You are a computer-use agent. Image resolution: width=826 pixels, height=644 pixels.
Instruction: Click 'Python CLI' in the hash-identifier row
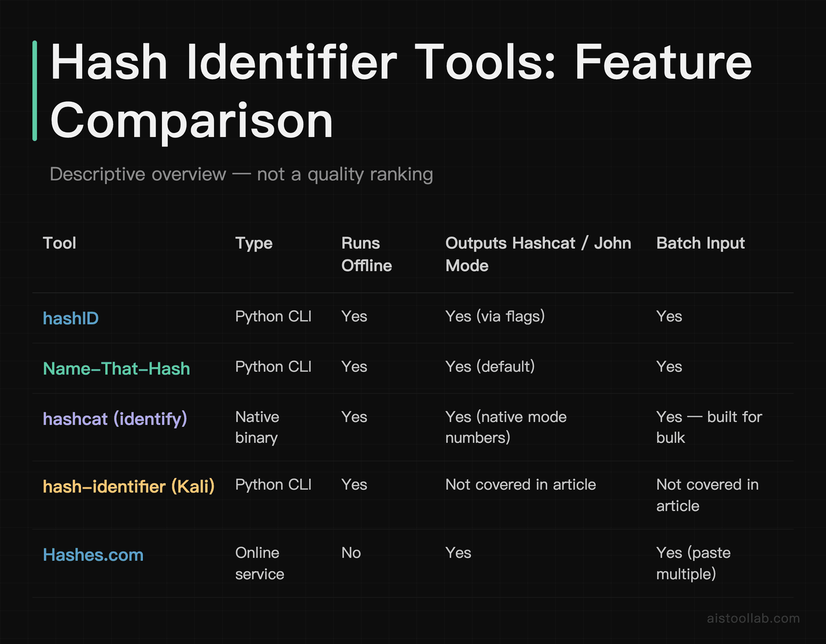click(274, 484)
